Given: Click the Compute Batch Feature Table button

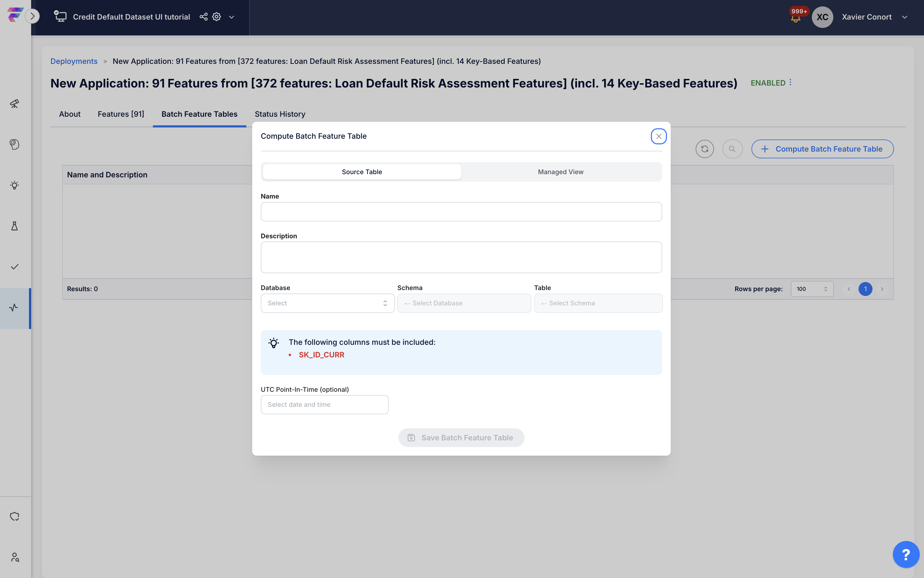Looking at the screenshot, I should pyautogui.click(x=822, y=149).
